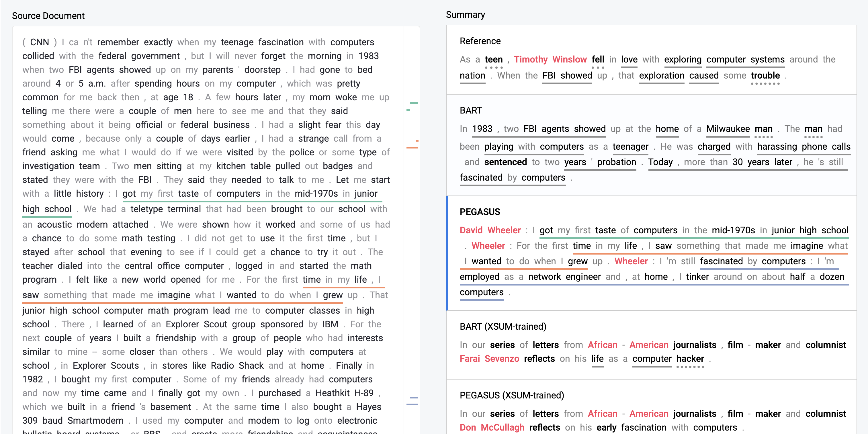The height and width of the screenshot is (434, 868).
Task: Click the word 'harassing' in BART summary
Action: coord(777,146)
